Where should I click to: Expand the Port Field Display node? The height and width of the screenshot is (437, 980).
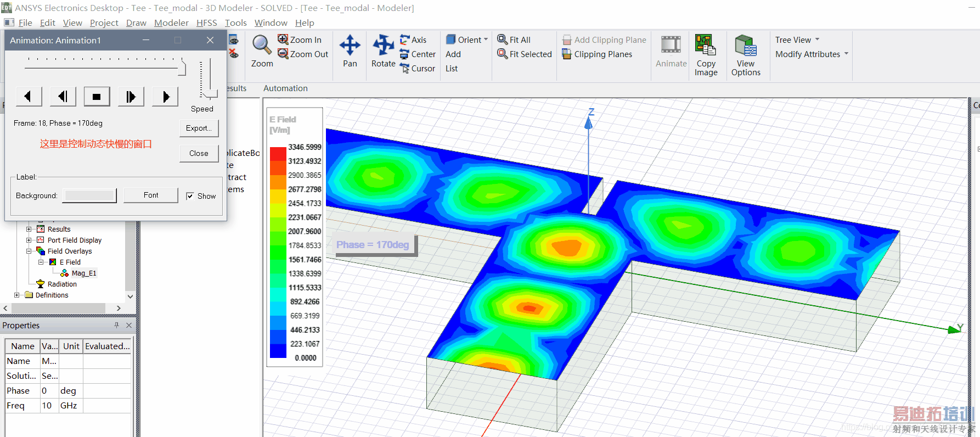tap(29, 240)
